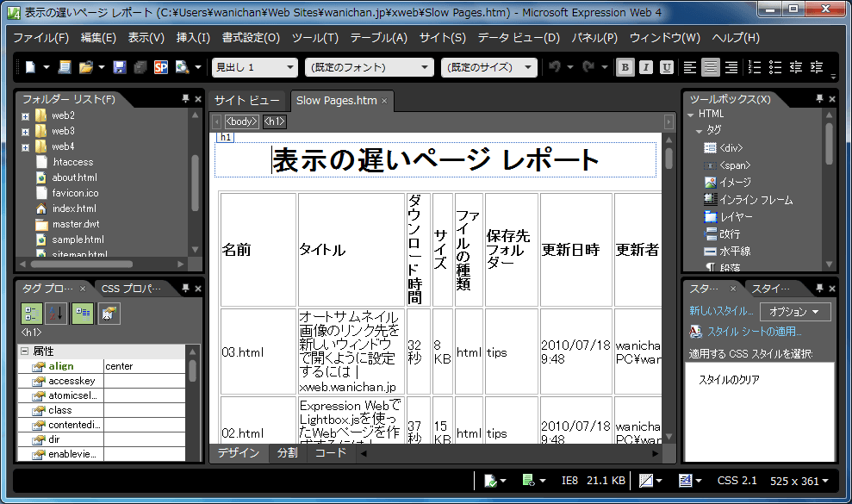Screen dimensions: 852x504
Task: Select the <h1> tag in quick tag selector
Action: tap(275, 121)
